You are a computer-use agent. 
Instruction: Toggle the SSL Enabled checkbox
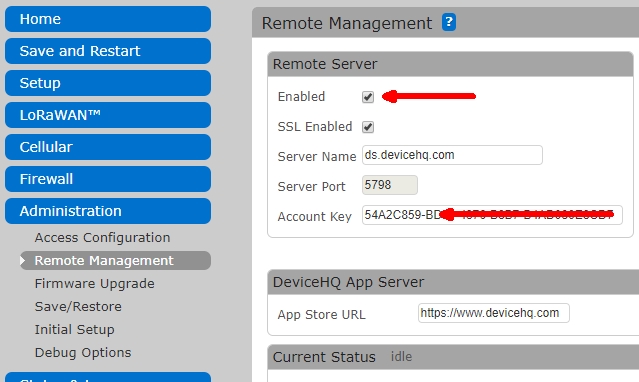(x=368, y=127)
